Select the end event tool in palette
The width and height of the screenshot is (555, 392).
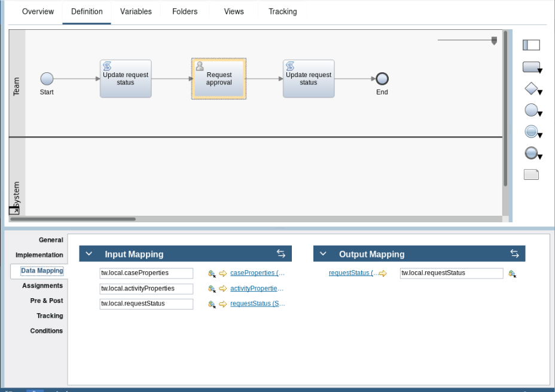pyautogui.click(x=530, y=153)
